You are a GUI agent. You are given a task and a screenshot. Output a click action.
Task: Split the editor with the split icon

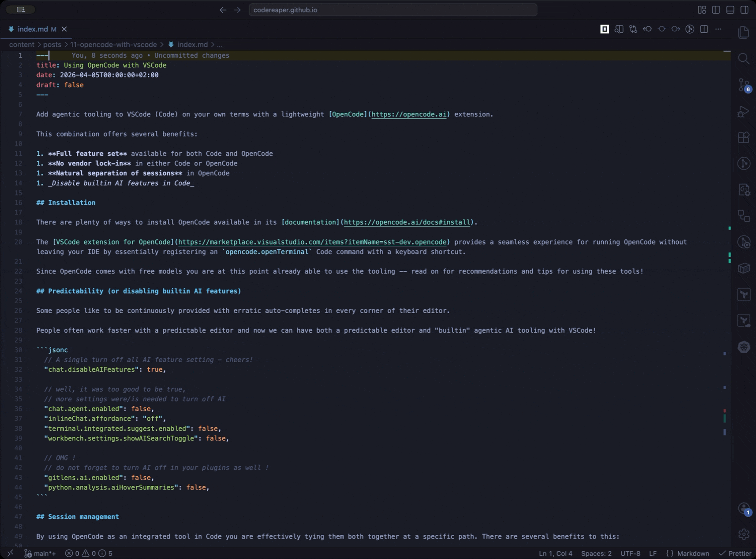(704, 29)
